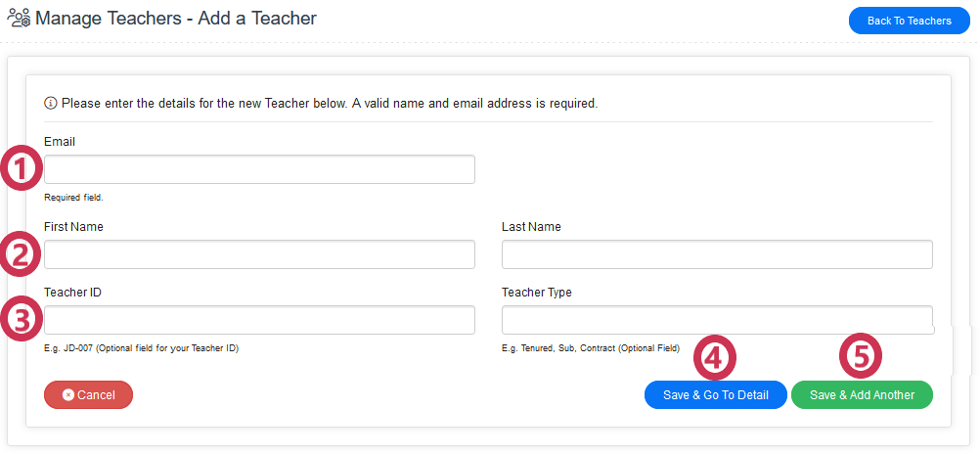Click the Teacher Type label text
This screenshot has width=980, height=454.
click(537, 293)
